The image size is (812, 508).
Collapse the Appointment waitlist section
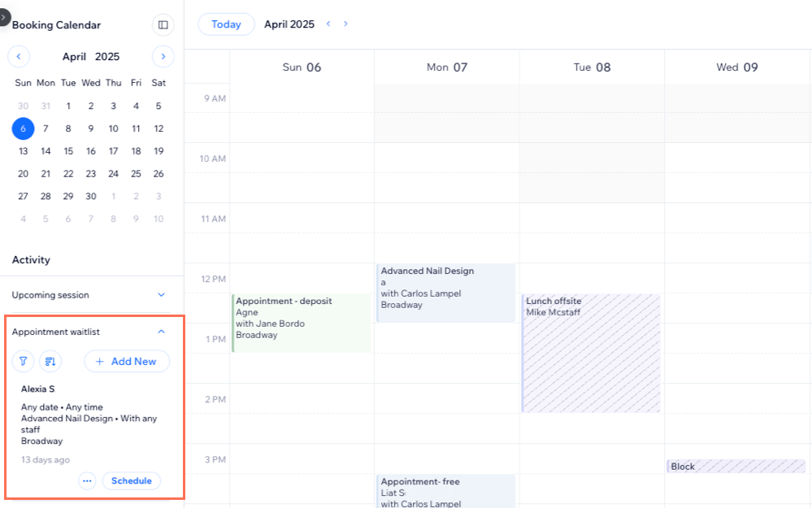tap(163, 332)
